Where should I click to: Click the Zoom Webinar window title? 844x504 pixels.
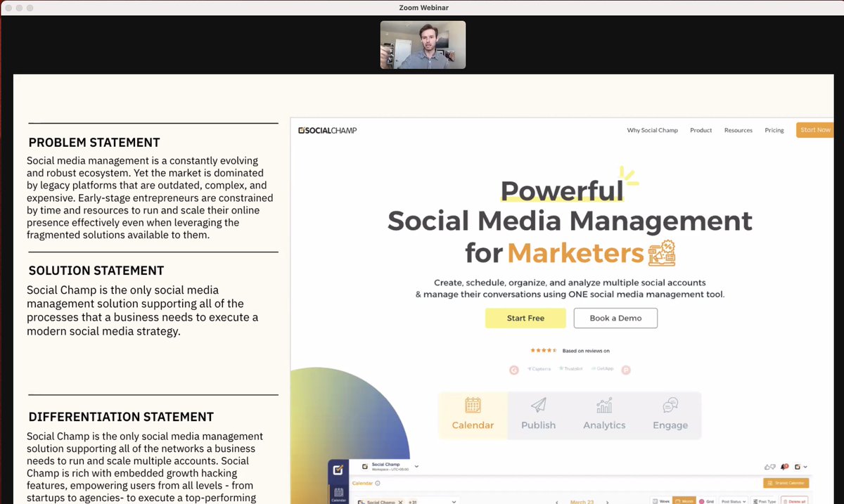pos(423,7)
